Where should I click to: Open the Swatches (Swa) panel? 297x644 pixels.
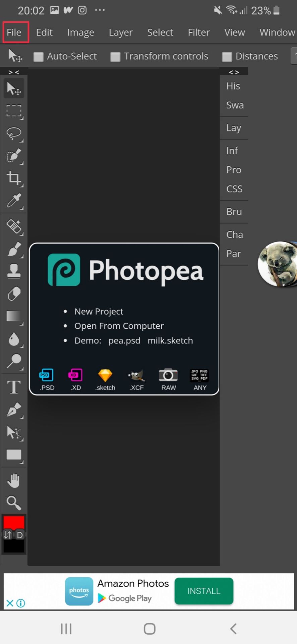point(235,105)
